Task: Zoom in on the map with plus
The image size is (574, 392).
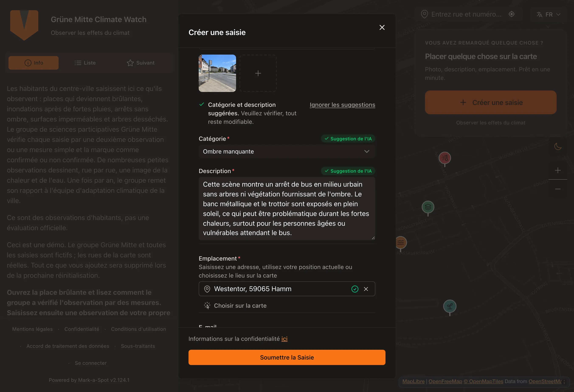Action: tap(558, 170)
